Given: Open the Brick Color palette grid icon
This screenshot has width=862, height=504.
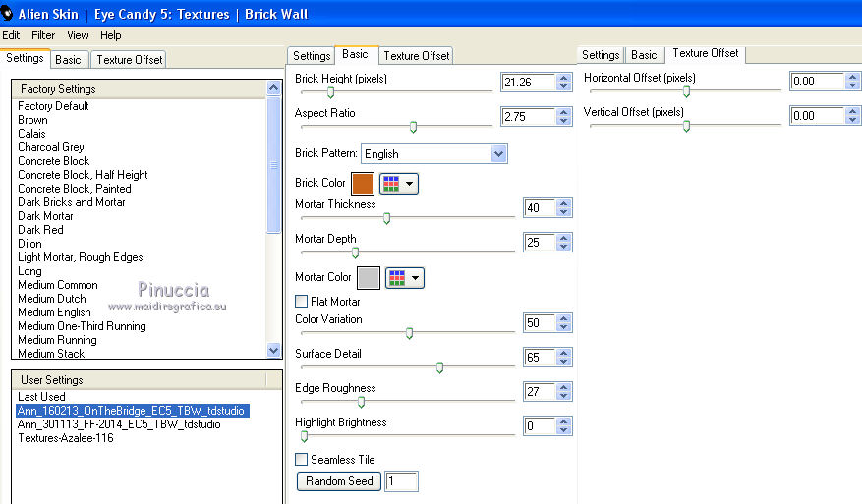Looking at the screenshot, I should coord(391,184).
